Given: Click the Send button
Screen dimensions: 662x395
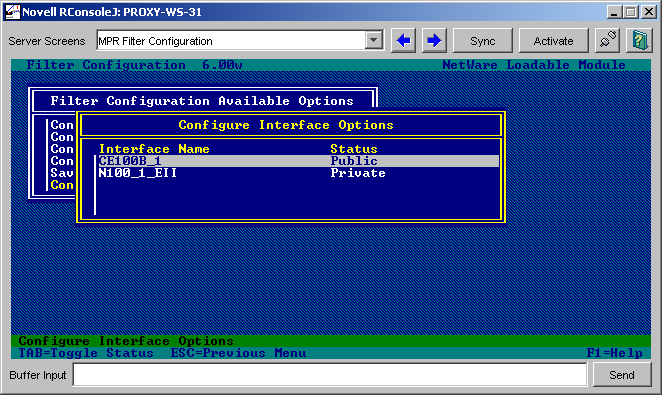Looking at the screenshot, I should [622, 375].
